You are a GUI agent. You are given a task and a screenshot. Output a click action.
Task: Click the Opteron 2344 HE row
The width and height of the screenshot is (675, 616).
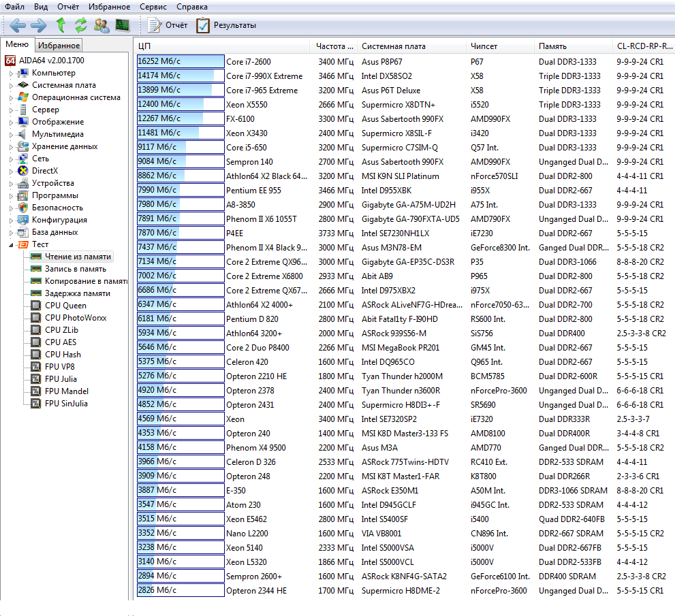pos(405,590)
